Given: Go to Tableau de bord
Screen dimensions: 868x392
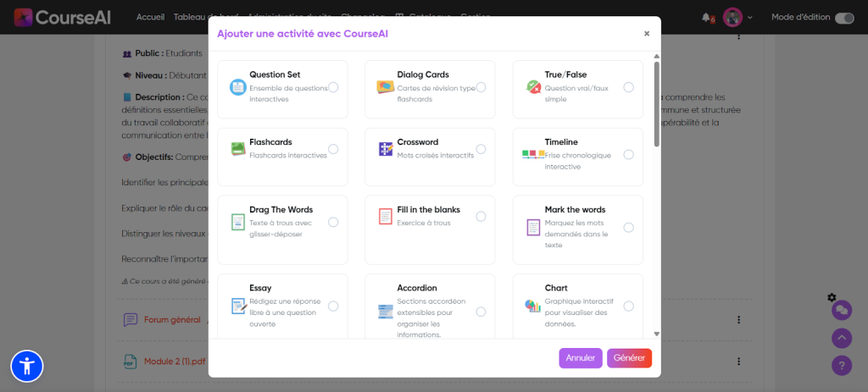Looking at the screenshot, I should coord(206,18).
